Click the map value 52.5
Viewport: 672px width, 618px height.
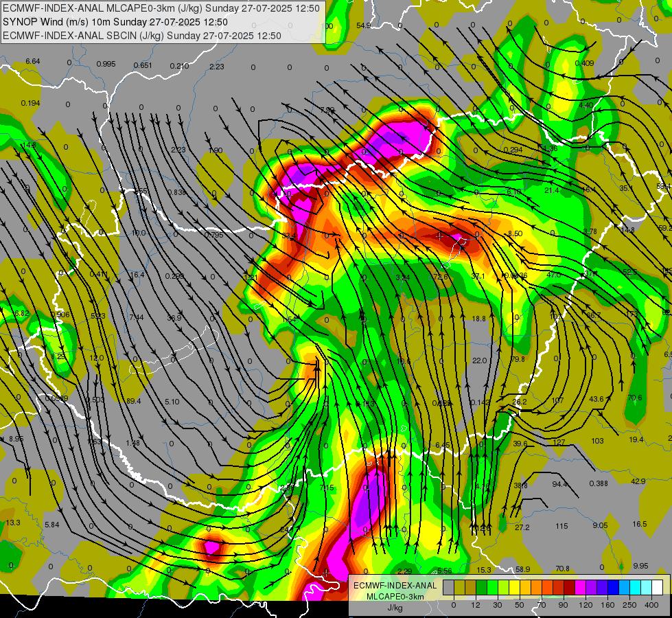point(630,272)
